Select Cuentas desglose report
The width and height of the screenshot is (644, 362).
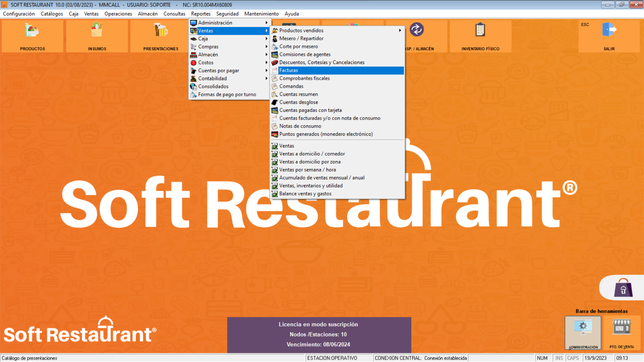[337, 102]
